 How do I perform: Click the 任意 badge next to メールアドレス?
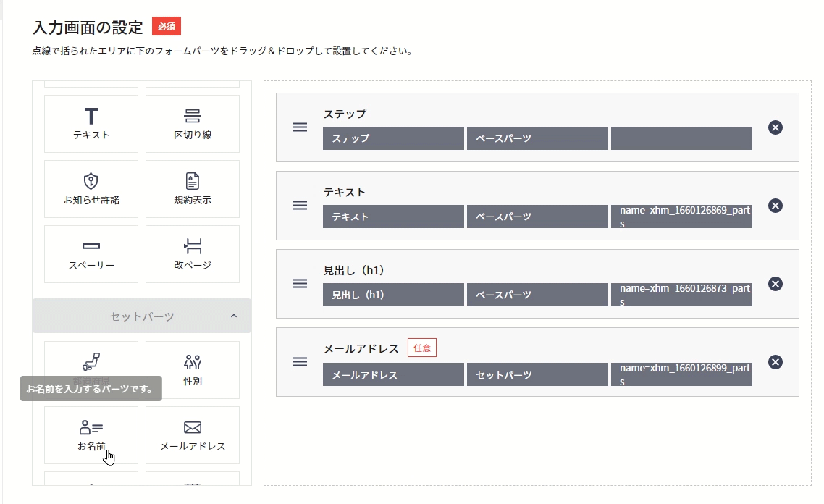tap(422, 348)
